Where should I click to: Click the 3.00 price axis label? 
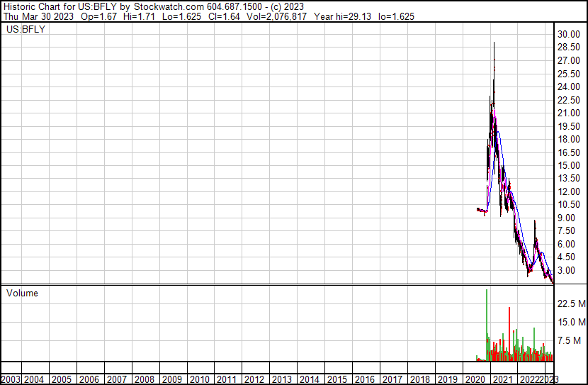coord(567,271)
